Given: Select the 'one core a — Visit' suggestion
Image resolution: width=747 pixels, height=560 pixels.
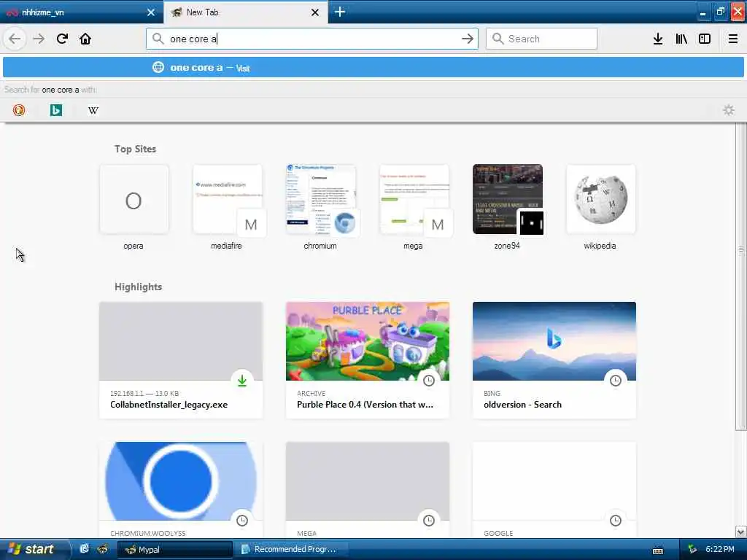Looking at the screenshot, I should click(373, 68).
